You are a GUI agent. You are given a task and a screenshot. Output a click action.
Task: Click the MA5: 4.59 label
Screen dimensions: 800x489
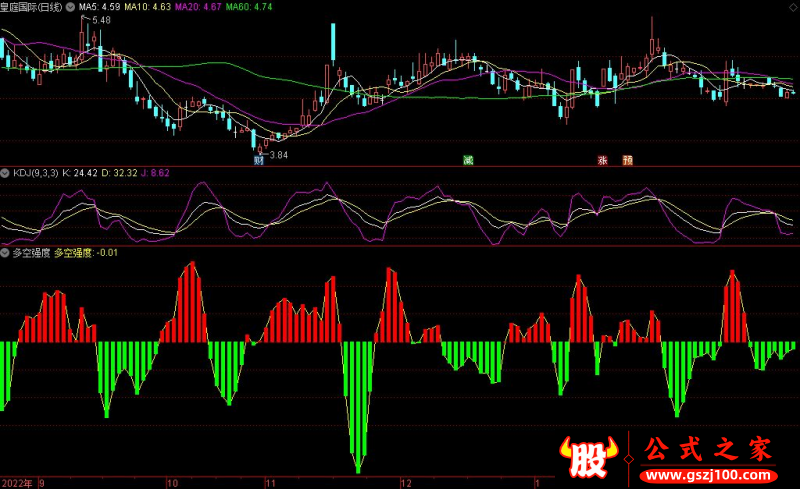(x=99, y=7)
